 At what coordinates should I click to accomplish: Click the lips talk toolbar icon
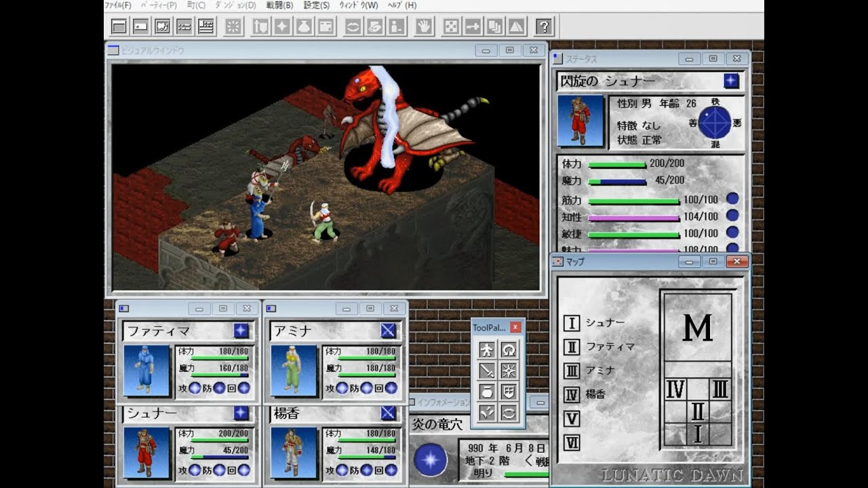coord(353,27)
